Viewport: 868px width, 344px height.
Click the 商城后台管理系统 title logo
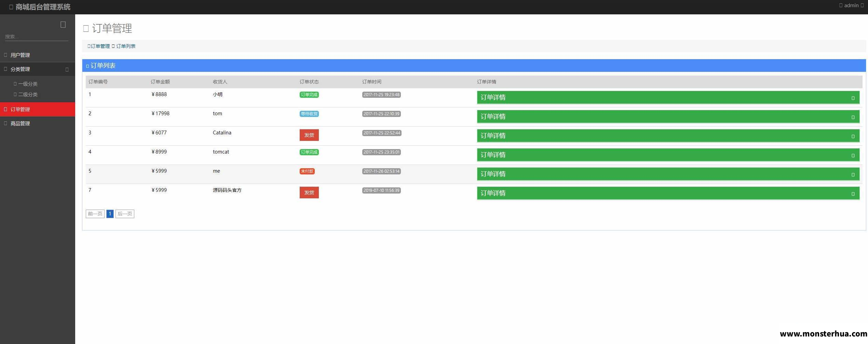click(40, 7)
